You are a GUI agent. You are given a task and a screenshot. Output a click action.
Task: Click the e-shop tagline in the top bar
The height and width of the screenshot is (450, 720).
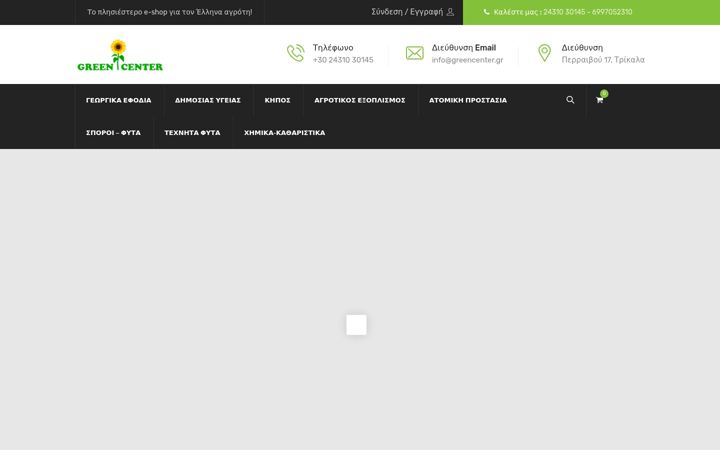169,12
